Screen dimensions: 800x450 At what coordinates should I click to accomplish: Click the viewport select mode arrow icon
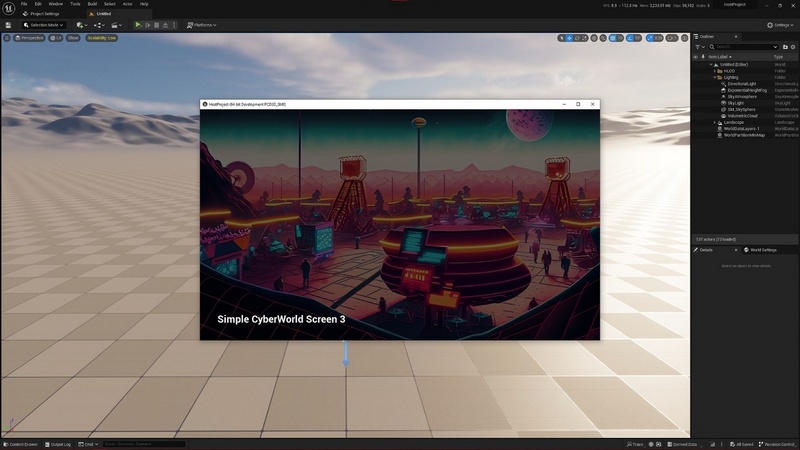point(562,38)
